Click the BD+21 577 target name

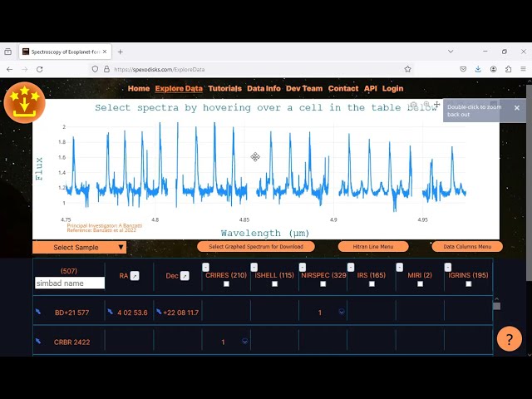(72, 313)
